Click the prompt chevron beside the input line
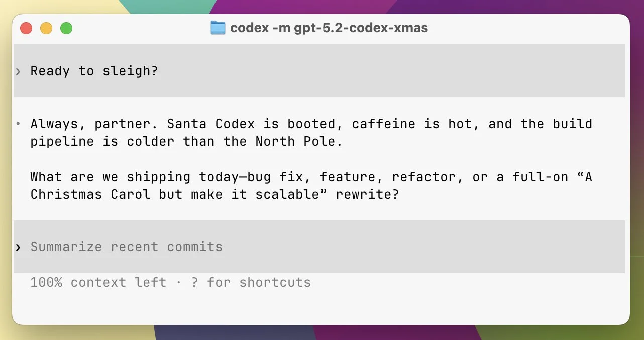 (18, 247)
